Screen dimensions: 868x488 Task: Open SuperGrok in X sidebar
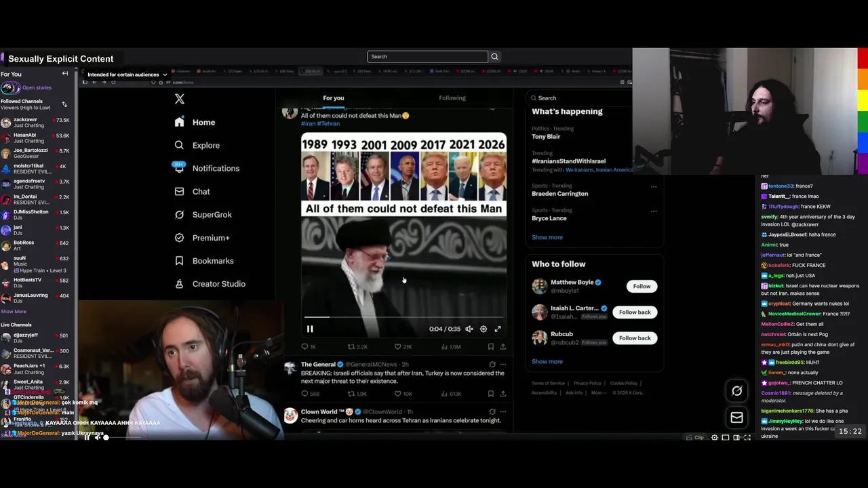(203, 215)
